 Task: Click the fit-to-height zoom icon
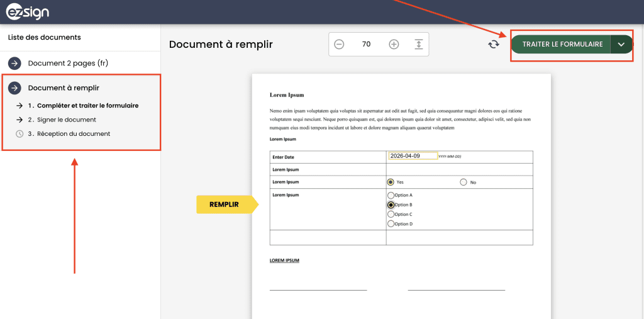tap(418, 44)
